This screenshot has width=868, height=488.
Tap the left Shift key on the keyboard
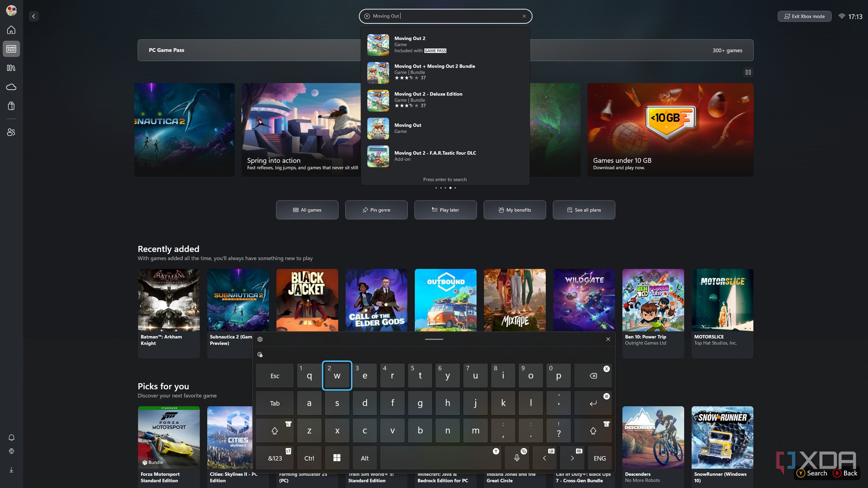[x=275, y=431]
